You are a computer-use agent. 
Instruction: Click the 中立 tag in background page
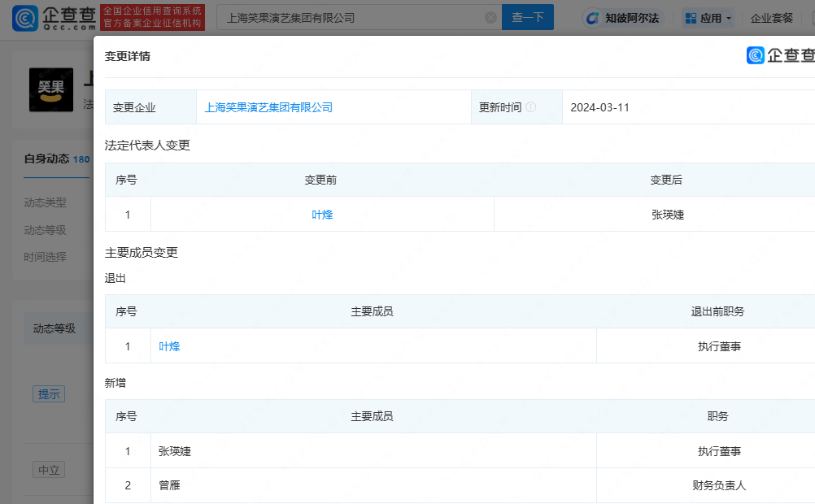click(x=49, y=470)
